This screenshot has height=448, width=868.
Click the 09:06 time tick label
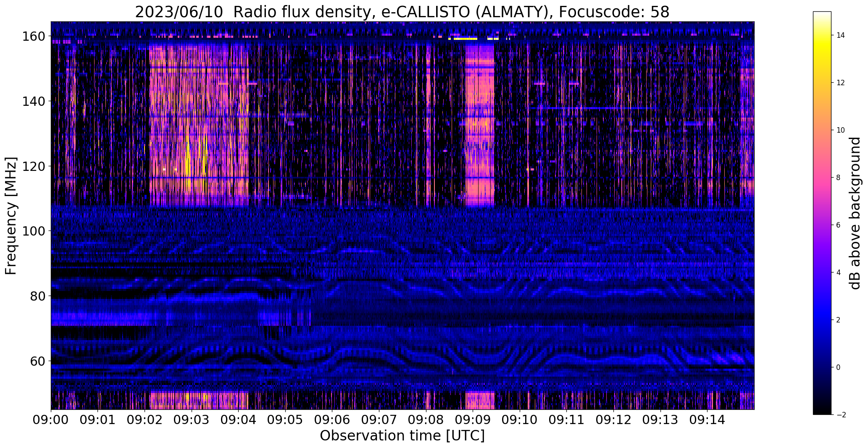[332, 419]
